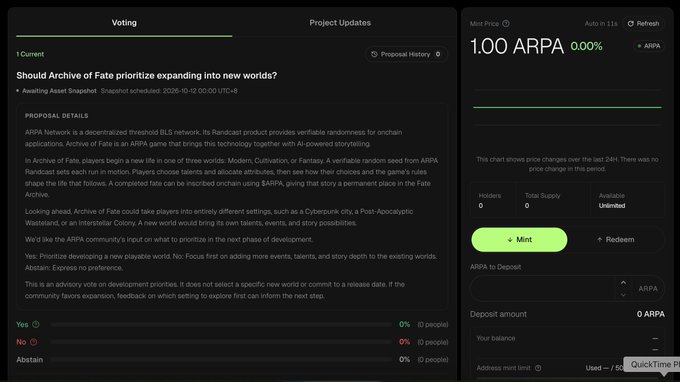Click the 'Your balance' label
Image resolution: width=680 pixels, height=382 pixels.
coord(496,338)
